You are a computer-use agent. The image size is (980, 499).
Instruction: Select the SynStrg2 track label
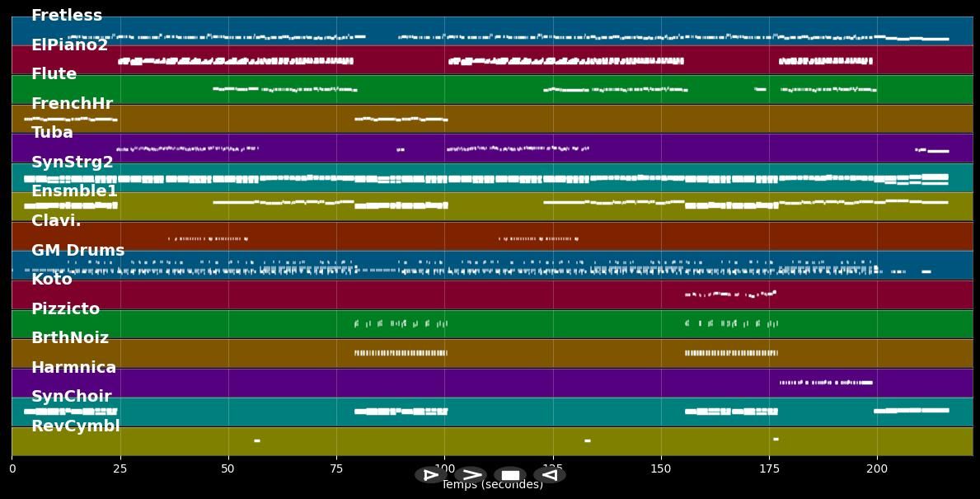(73, 162)
